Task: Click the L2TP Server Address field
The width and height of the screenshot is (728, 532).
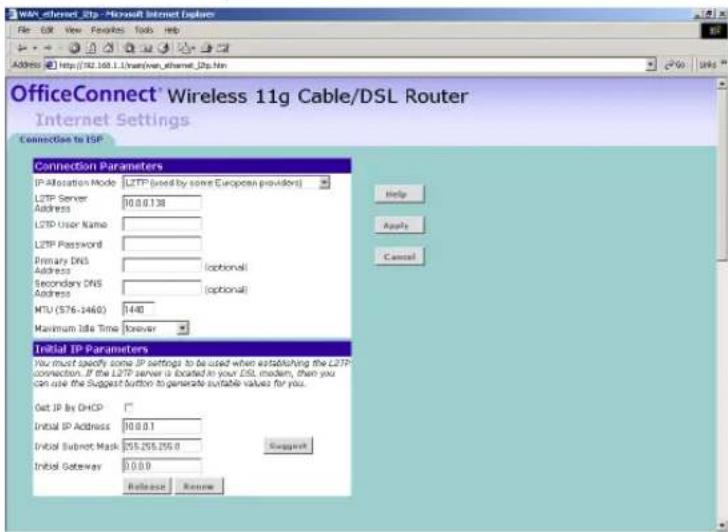Action: pyautogui.click(x=162, y=203)
